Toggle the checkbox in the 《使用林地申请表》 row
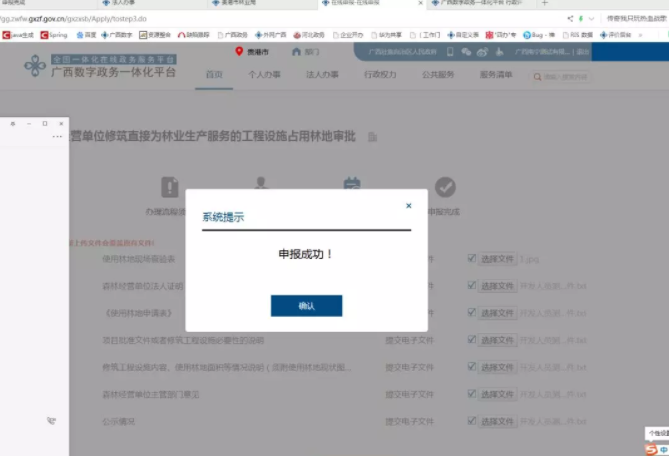The width and height of the screenshot is (669, 456). 471,313
